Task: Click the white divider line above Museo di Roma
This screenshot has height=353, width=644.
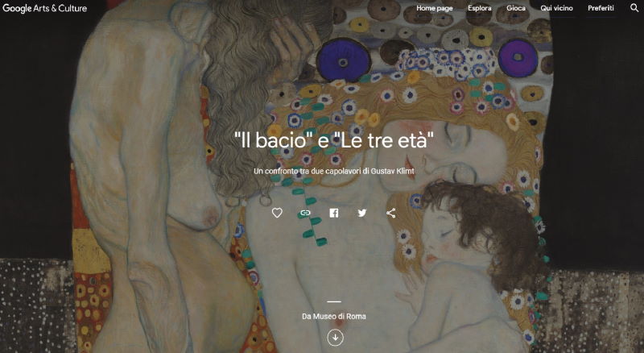Action: tap(334, 301)
